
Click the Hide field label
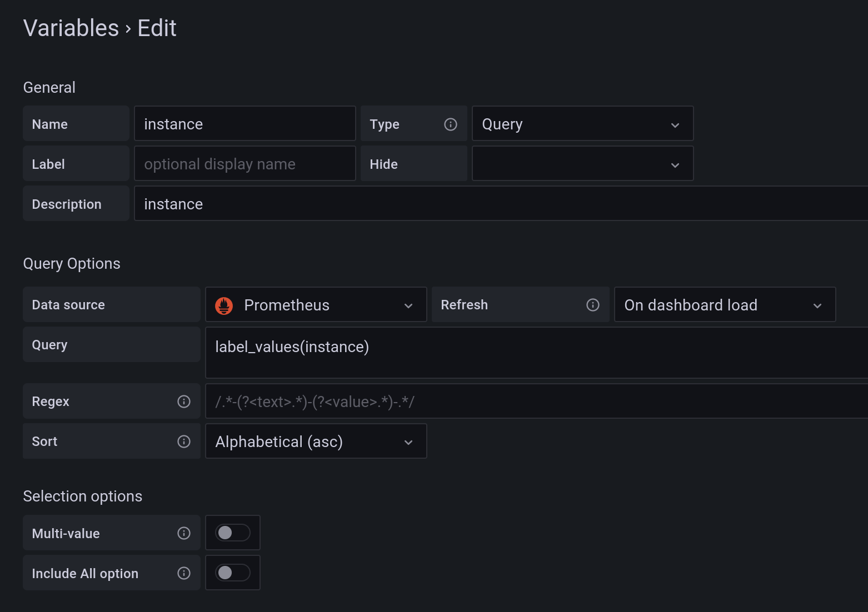(383, 164)
